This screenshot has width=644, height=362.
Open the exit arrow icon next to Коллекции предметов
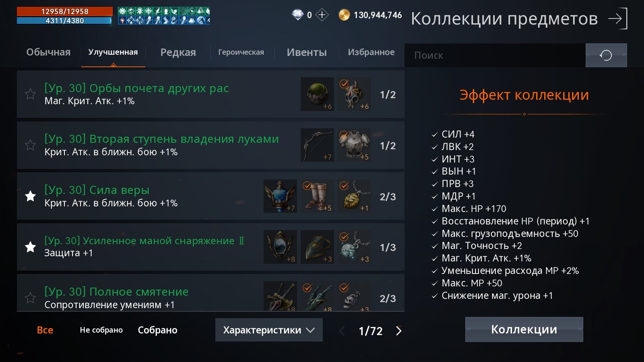pyautogui.click(x=618, y=19)
